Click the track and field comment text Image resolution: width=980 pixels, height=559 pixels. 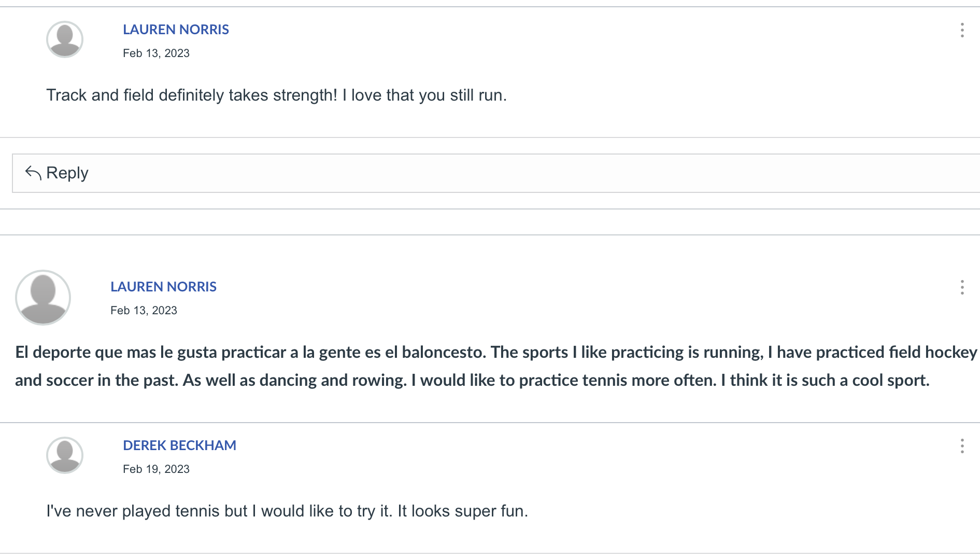point(276,95)
